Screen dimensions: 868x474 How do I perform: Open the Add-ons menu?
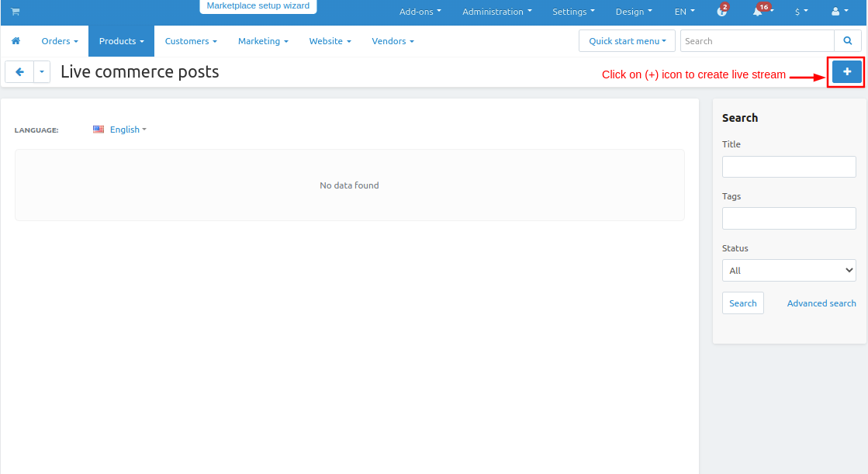(420, 12)
